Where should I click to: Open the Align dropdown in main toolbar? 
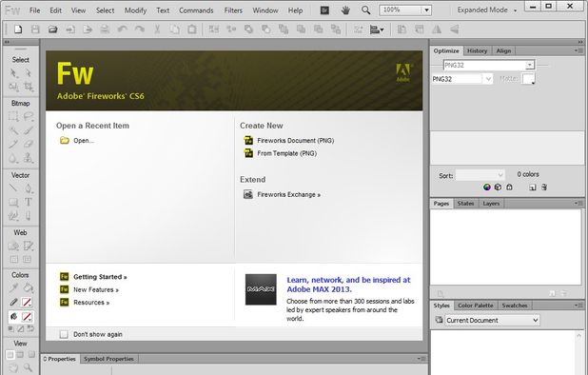coord(377,30)
